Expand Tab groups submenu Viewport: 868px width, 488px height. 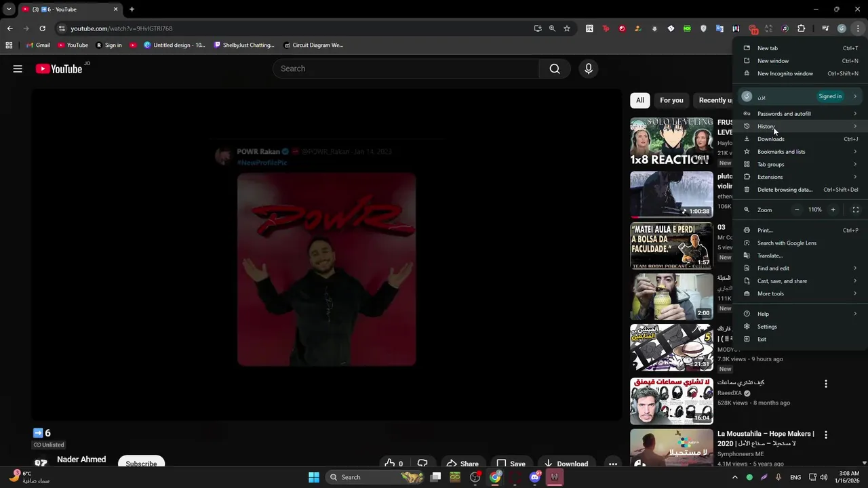pyautogui.click(x=800, y=164)
